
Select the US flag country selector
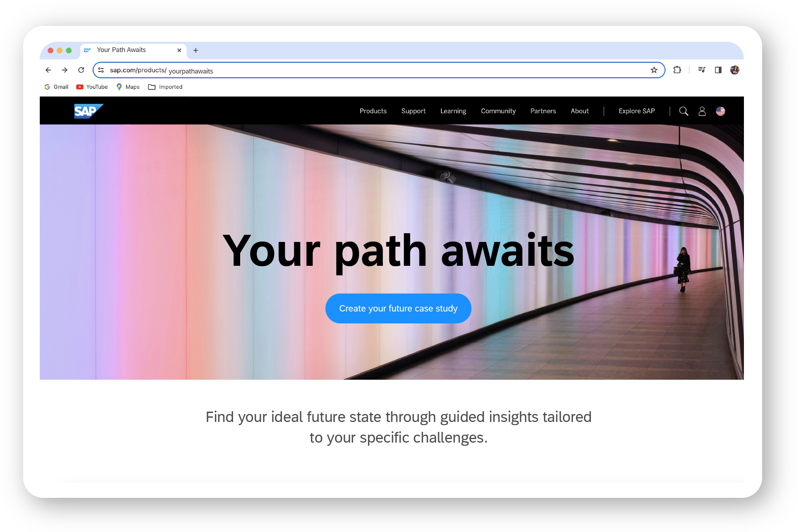point(720,111)
